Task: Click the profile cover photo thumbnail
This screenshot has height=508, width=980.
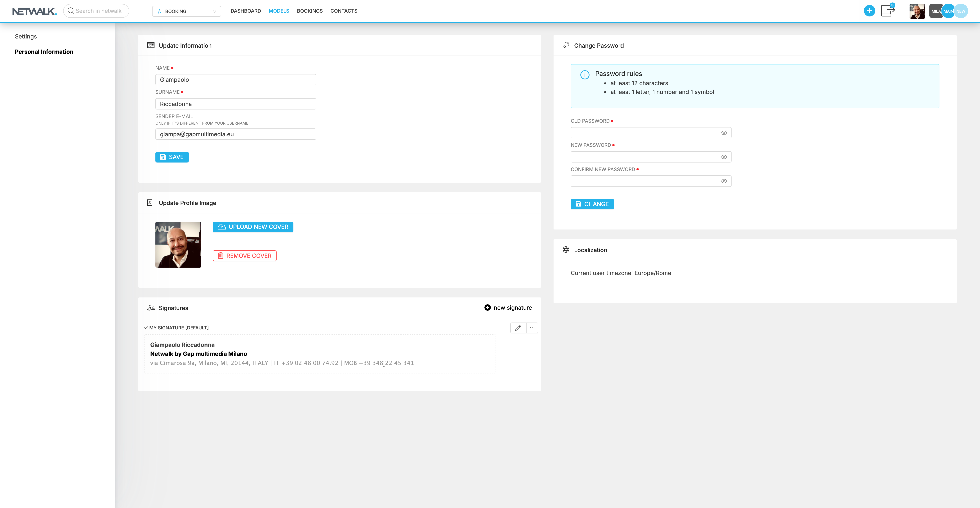Action: click(x=178, y=245)
